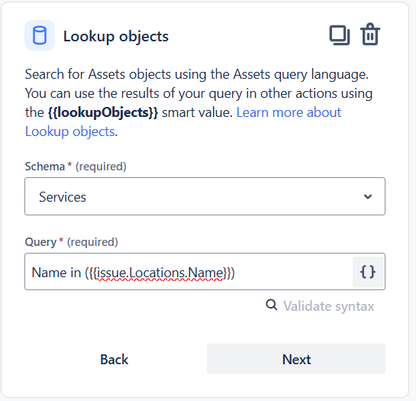Click the magnifier icon beside Validate syntax
The width and height of the screenshot is (416, 401).
point(271,305)
